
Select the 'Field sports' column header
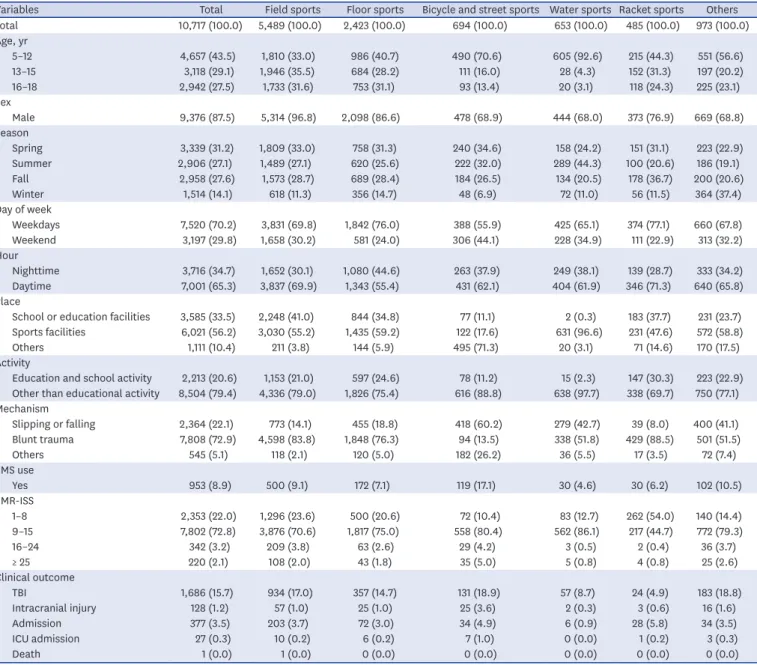pos(293,10)
